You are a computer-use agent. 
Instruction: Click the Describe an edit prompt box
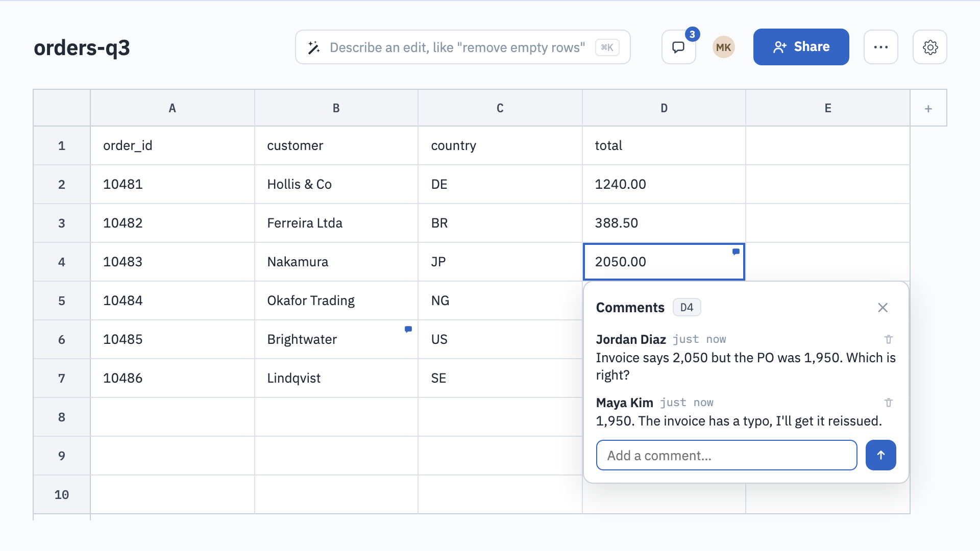(462, 47)
